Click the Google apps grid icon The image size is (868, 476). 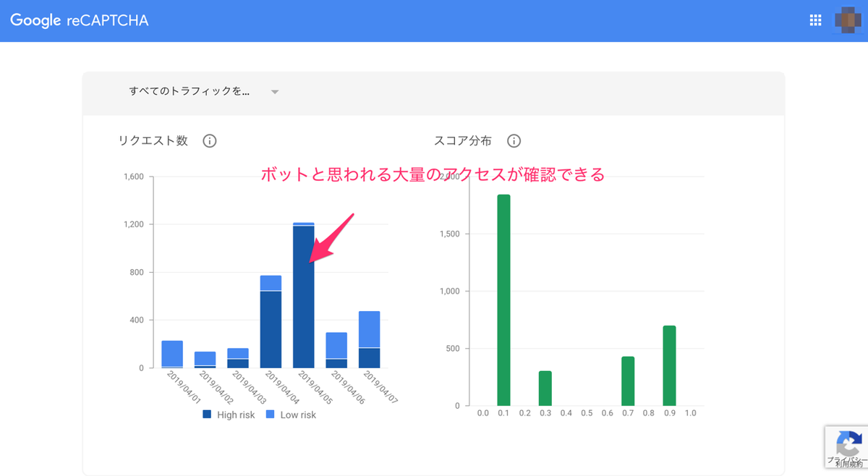[x=815, y=20]
